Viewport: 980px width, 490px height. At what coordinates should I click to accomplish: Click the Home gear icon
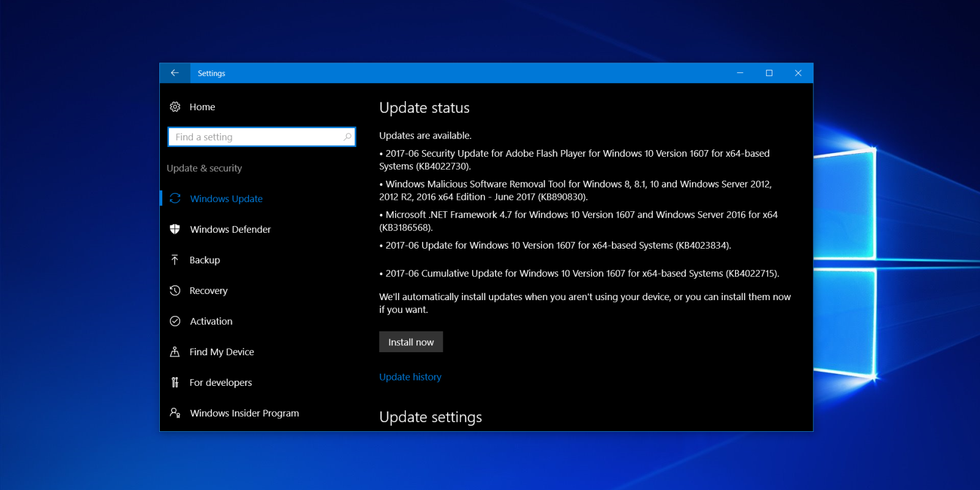tap(175, 107)
